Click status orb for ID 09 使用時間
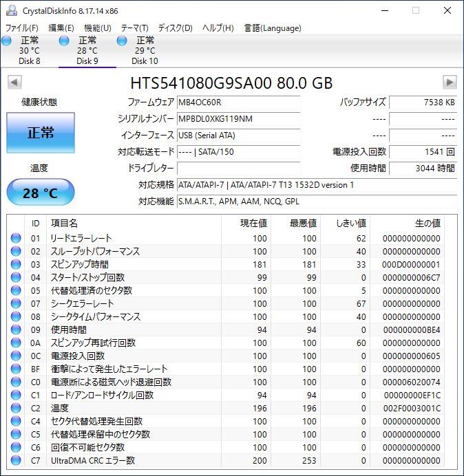Image resolution: width=464 pixels, height=476 pixels. click(x=16, y=329)
